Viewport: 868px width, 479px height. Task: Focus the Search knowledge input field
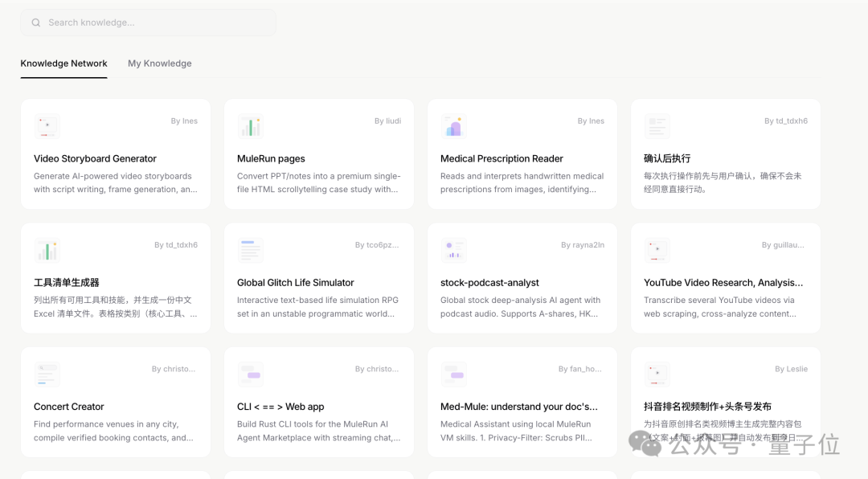click(149, 23)
